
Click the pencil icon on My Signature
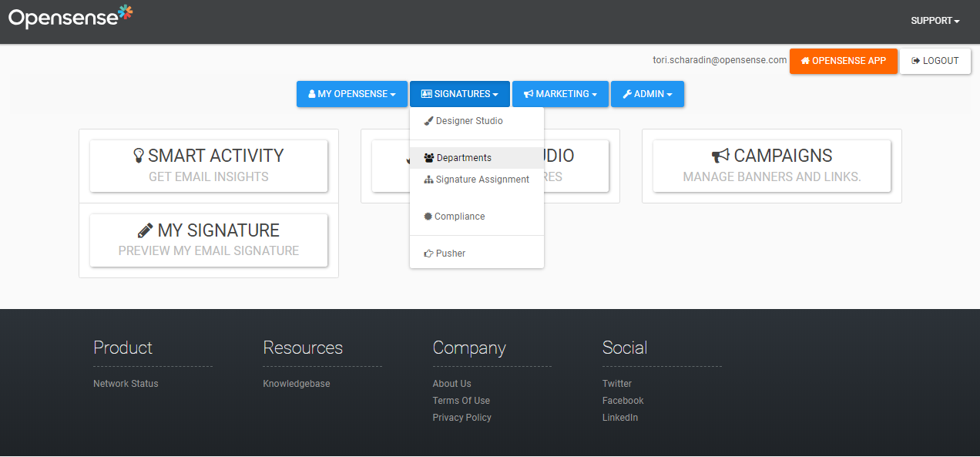pos(145,230)
